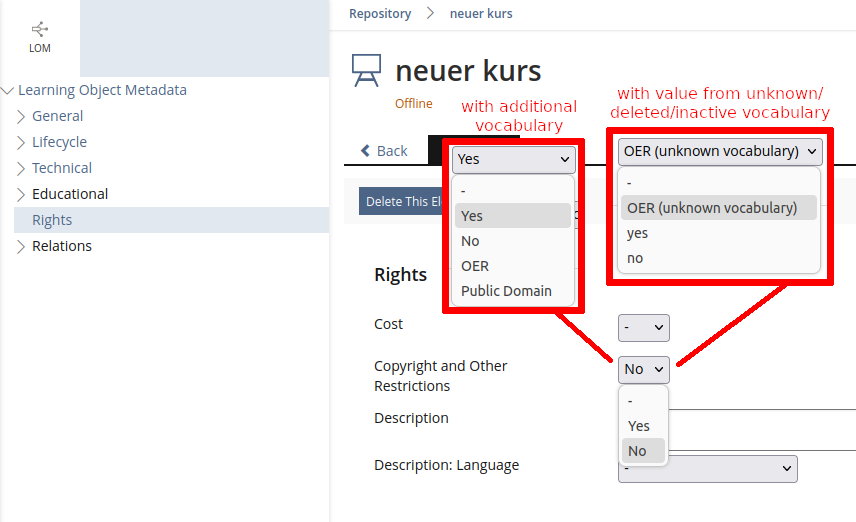
Task: Collapse the Learning Object Metadata tree
Action: point(9,90)
